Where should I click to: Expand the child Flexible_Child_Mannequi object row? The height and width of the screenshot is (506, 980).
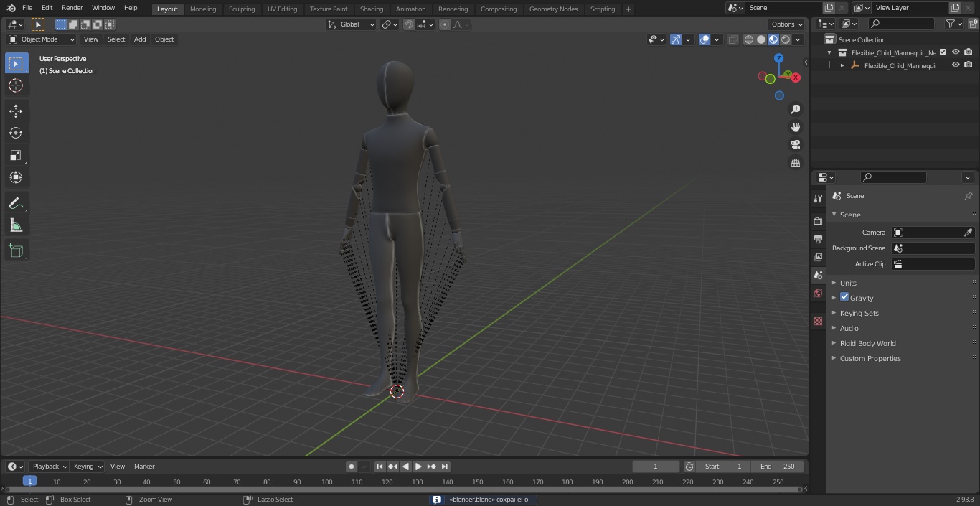click(842, 65)
